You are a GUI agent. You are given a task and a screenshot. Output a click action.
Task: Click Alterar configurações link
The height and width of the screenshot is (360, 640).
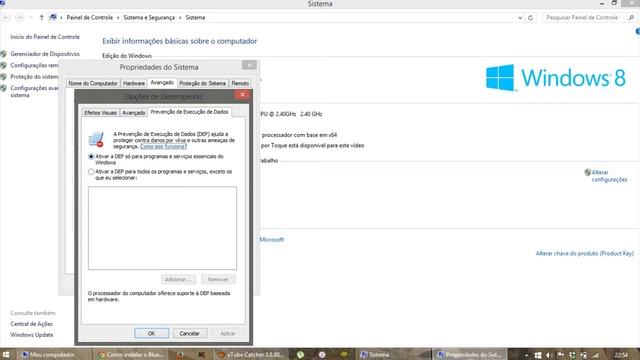[x=609, y=176]
